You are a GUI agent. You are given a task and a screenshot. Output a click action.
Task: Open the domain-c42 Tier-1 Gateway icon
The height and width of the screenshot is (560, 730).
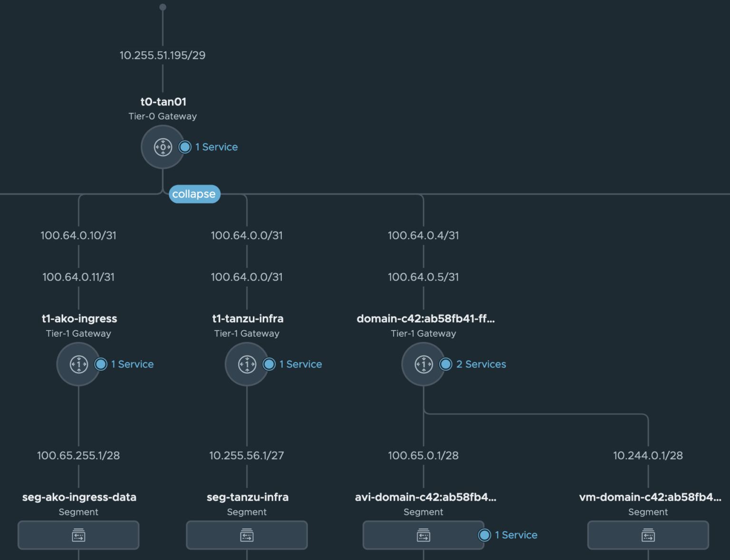[x=423, y=364]
